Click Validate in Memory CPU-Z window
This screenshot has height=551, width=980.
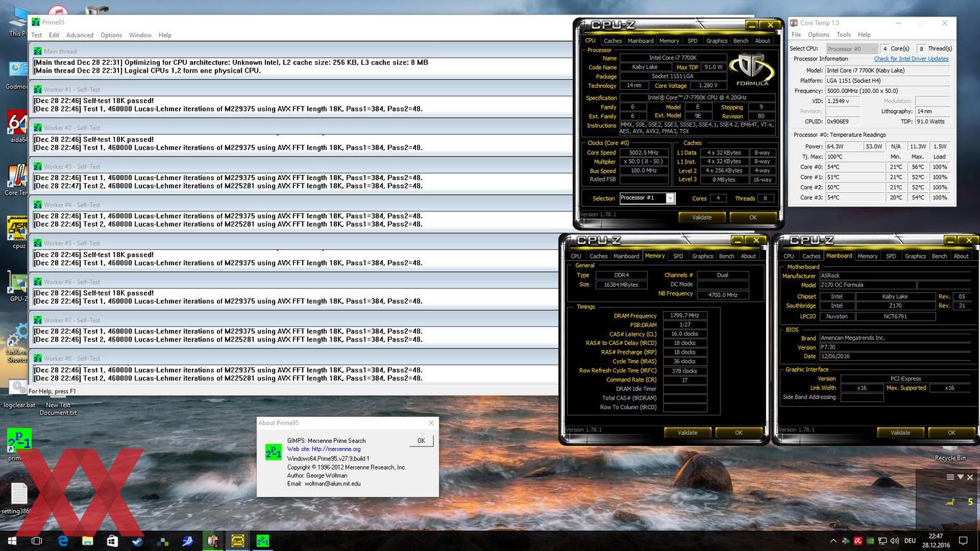point(687,433)
